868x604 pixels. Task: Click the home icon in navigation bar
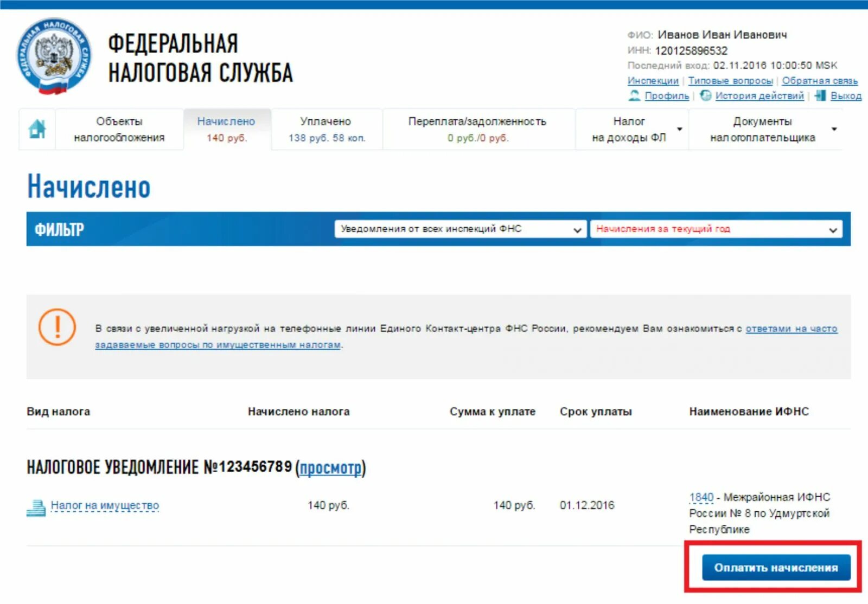37,129
